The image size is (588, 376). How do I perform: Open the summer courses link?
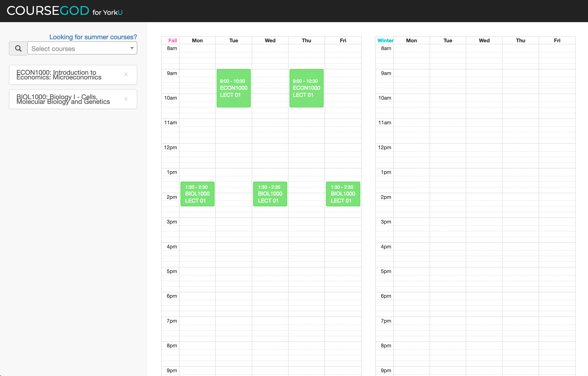point(93,37)
